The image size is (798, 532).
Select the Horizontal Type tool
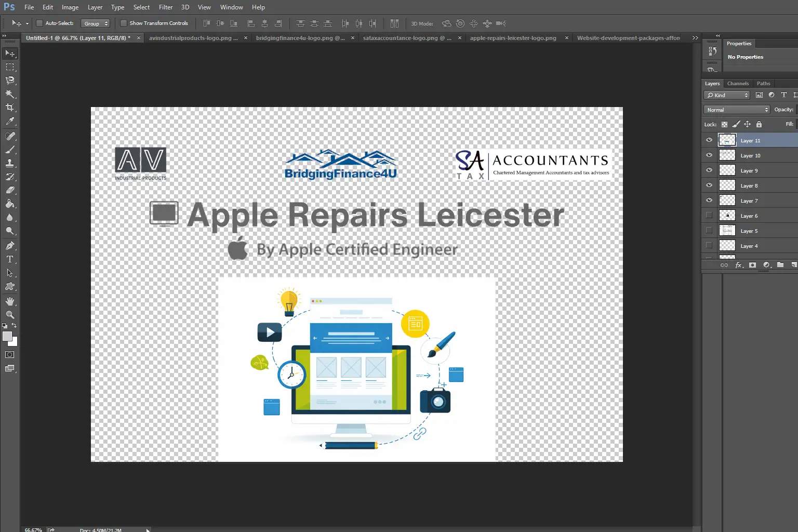click(10, 259)
